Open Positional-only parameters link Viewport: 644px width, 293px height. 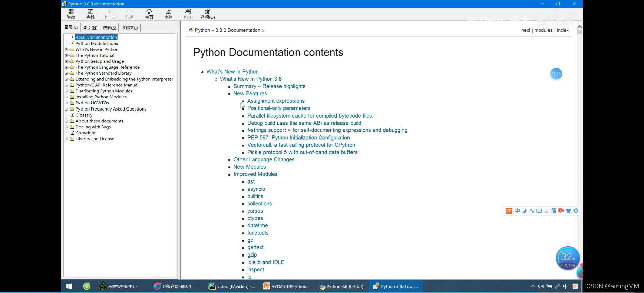coord(279,108)
